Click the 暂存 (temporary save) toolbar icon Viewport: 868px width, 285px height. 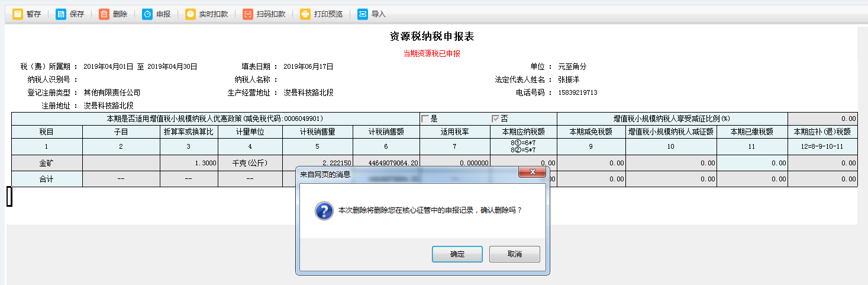18,14
